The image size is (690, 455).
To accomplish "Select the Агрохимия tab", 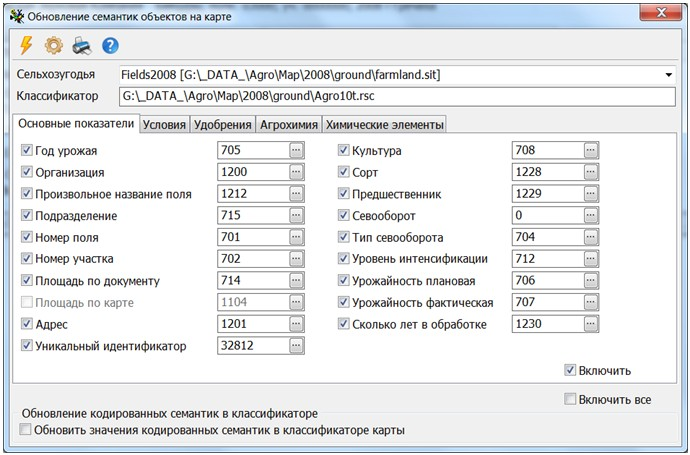I will 289,125.
